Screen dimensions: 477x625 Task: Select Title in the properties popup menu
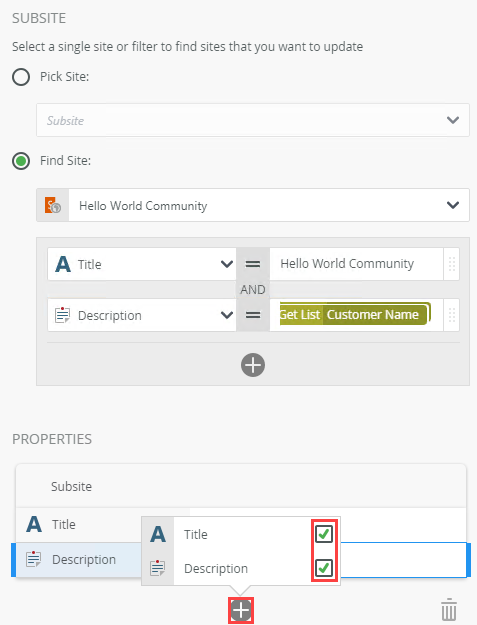(196, 534)
